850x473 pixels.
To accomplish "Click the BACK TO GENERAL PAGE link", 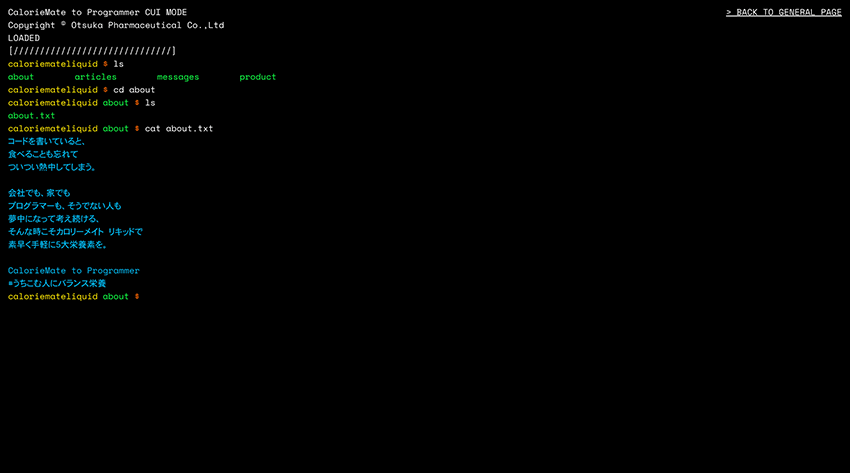I will coord(783,12).
